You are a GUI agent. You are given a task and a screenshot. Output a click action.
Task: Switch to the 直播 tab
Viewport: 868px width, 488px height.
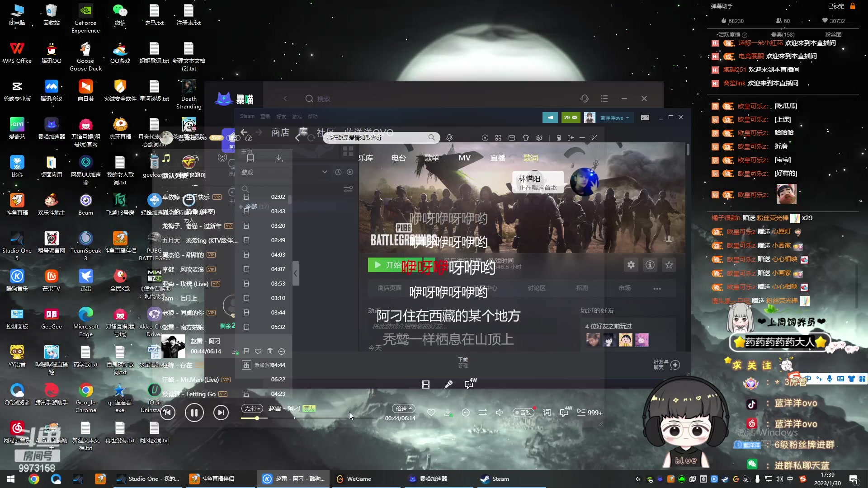coord(498,158)
